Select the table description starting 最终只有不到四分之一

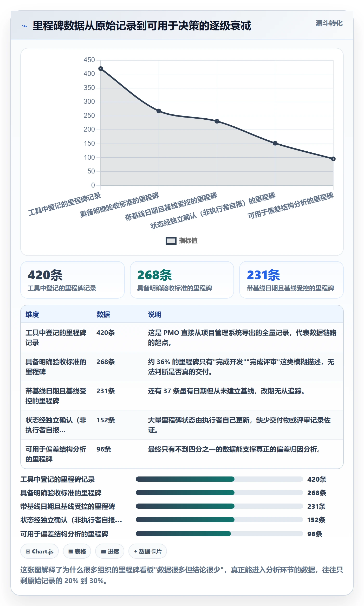point(234,449)
